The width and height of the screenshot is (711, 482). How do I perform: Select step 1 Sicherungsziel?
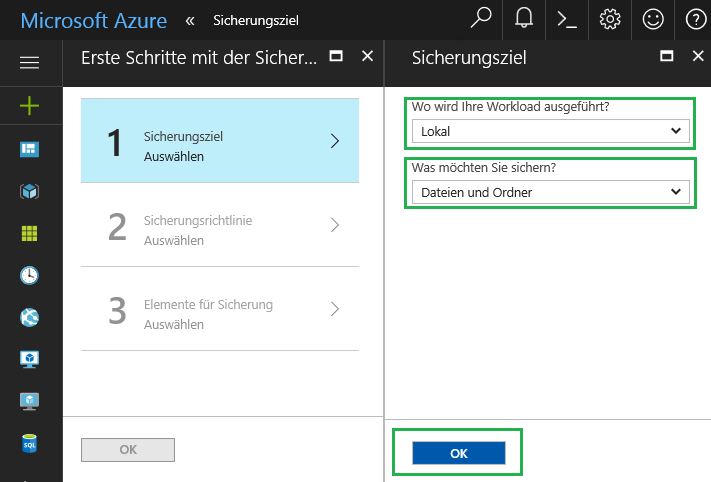[x=220, y=141]
